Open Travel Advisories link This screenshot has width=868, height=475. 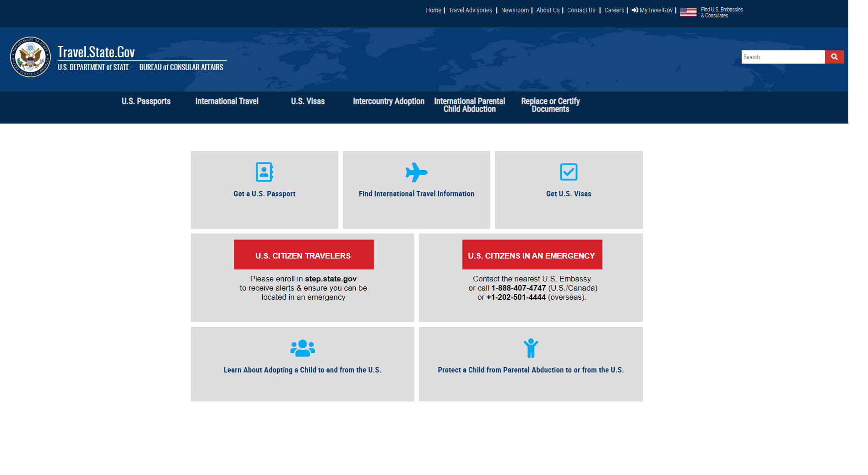pyautogui.click(x=470, y=10)
